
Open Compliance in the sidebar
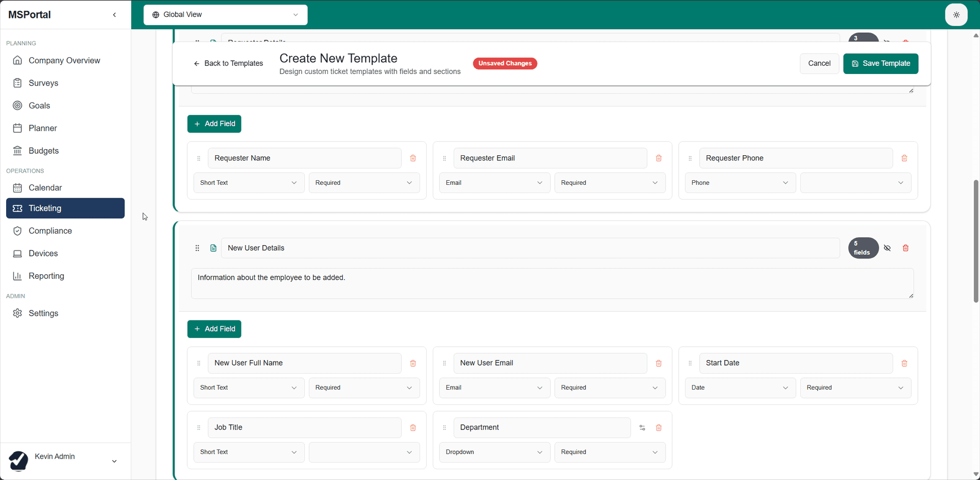pos(50,231)
